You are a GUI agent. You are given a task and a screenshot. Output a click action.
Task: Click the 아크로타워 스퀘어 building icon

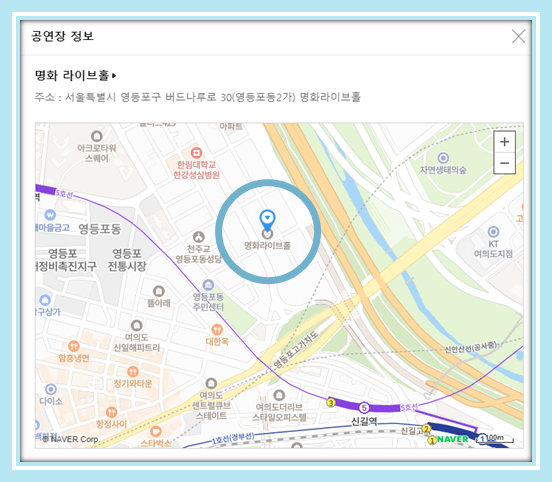96,136
